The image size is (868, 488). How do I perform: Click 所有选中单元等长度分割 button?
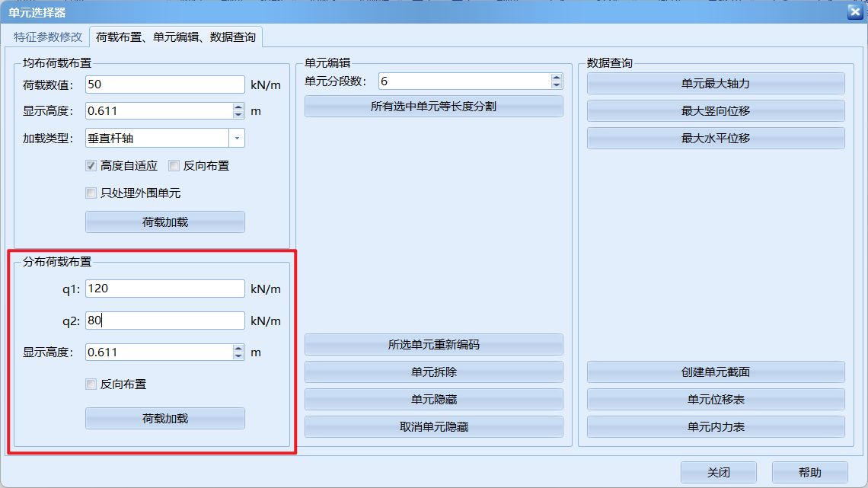click(433, 107)
